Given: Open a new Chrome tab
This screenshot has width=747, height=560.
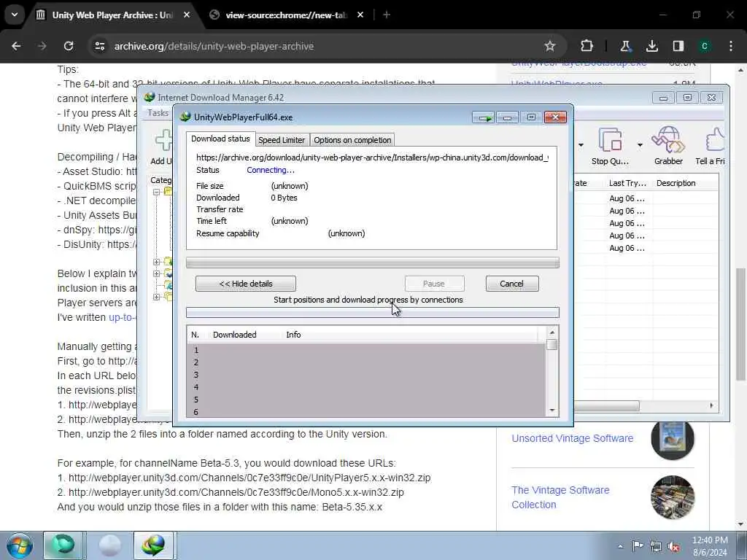Looking at the screenshot, I should 387,15.
